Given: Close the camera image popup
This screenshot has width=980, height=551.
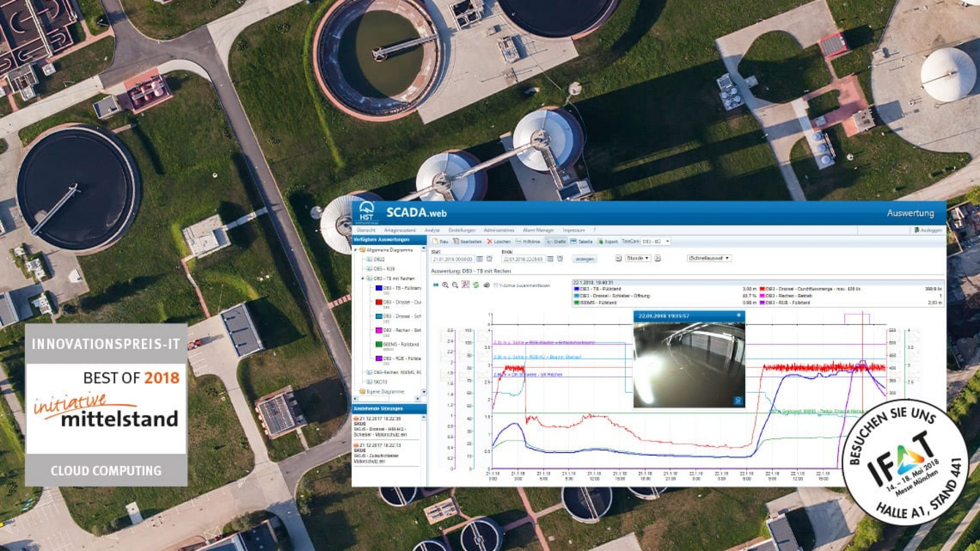Looking at the screenshot, I should tap(739, 315).
